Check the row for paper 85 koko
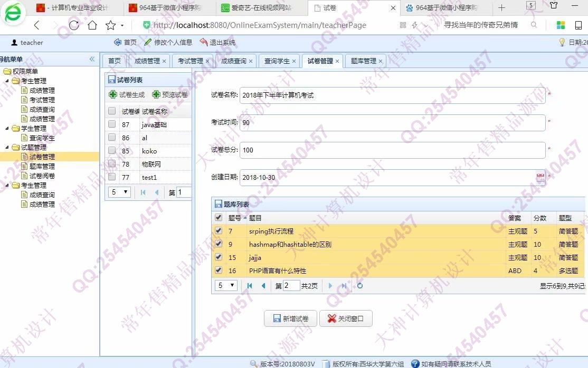 112,150
